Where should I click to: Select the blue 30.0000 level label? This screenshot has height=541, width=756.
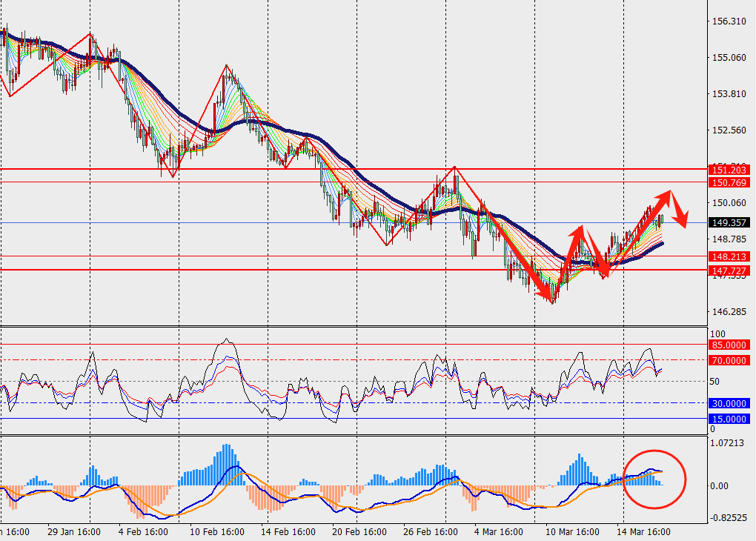[x=727, y=403]
